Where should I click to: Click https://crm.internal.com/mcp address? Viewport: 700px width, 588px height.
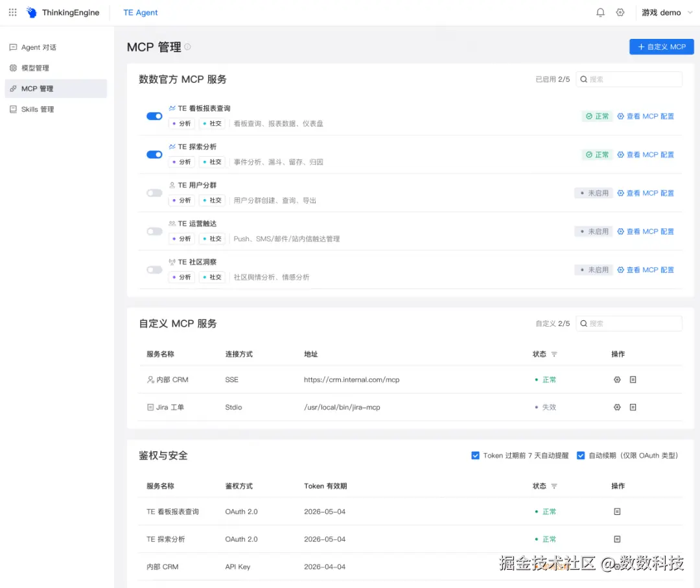click(352, 379)
